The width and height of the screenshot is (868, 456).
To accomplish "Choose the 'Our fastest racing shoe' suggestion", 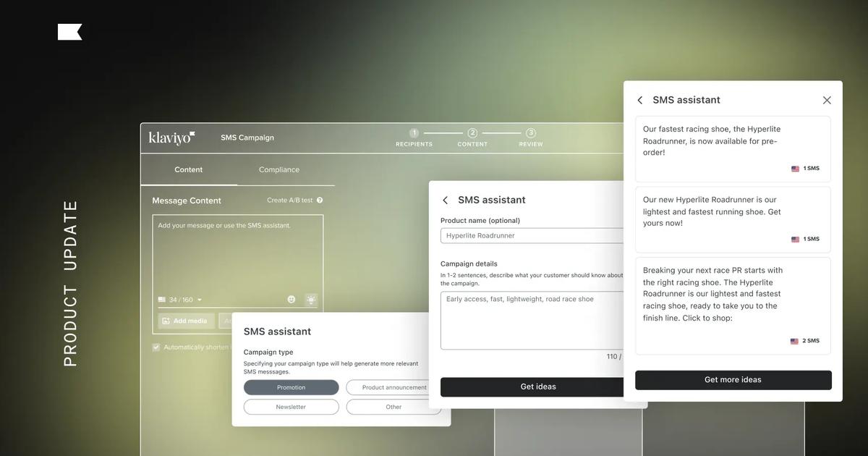I will tap(733, 149).
